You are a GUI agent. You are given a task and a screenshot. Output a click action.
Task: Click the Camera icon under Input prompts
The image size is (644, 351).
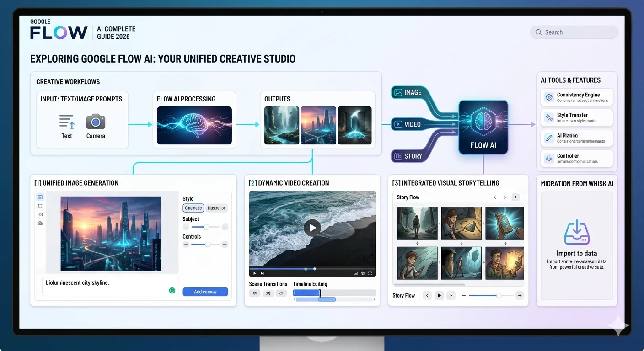point(96,122)
